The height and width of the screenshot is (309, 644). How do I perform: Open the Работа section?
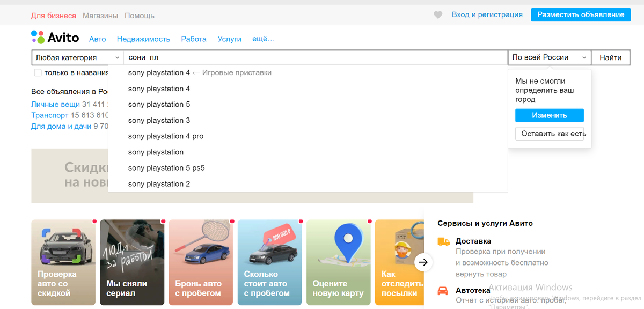(194, 39)
